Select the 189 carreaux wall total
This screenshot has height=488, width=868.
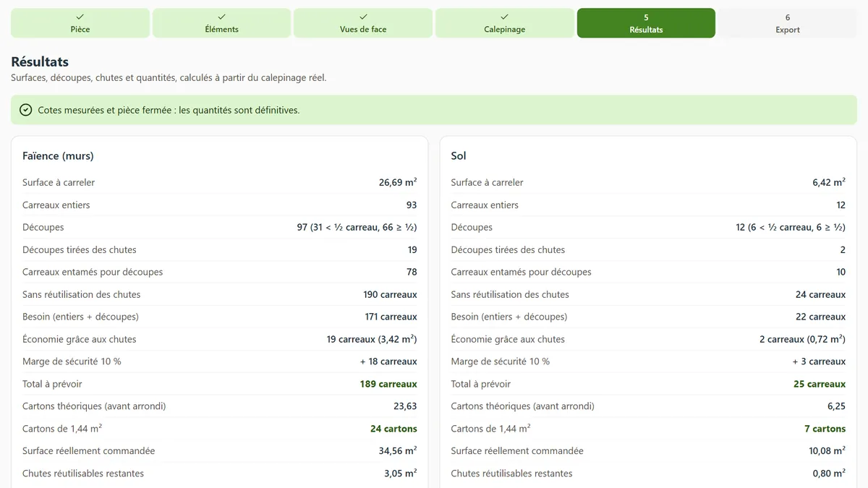[388, 384]
